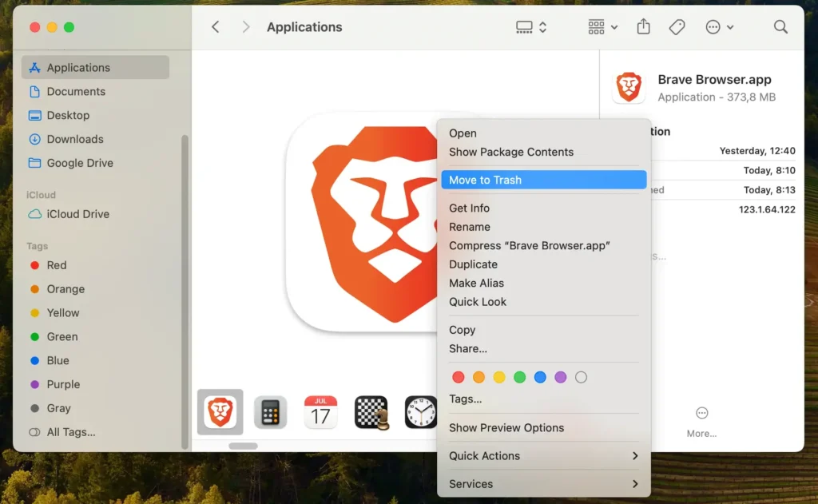Click the back navigation arrow
The image size is (818, 504).
[216, 26]
